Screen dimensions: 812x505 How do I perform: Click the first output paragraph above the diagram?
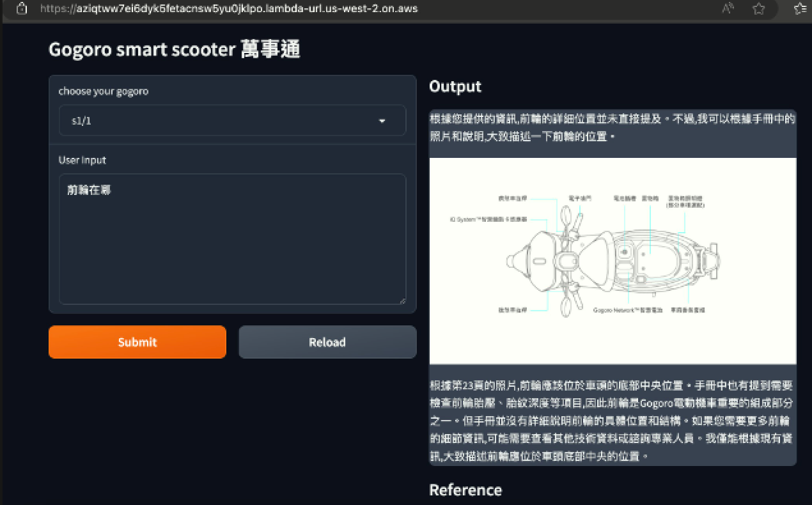coord(613,127)
